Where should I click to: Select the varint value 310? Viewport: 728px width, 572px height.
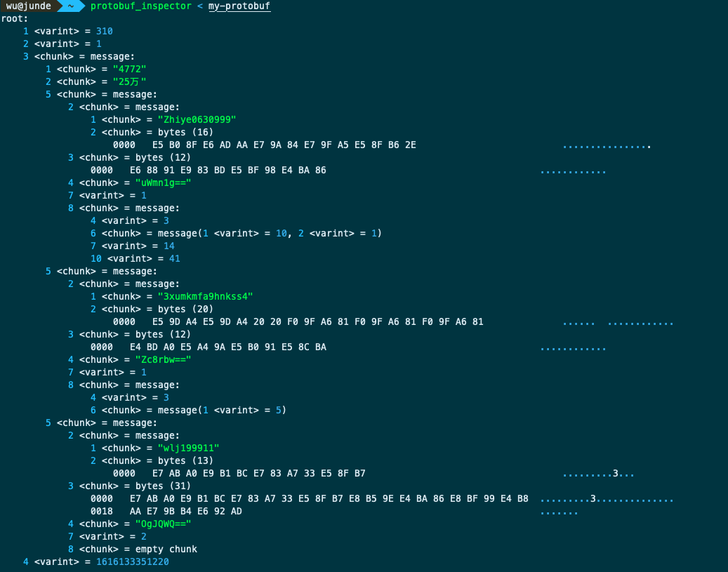tap(105, 31)
